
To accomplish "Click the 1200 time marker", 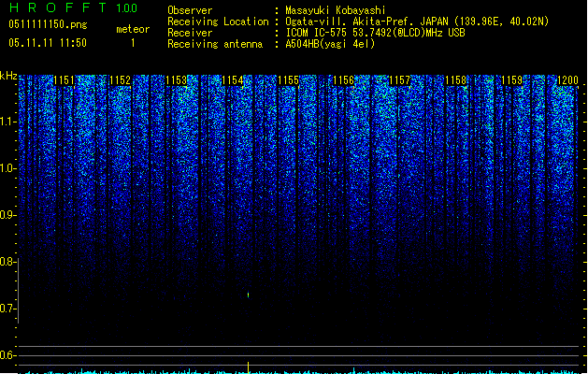I will point(567,80).
